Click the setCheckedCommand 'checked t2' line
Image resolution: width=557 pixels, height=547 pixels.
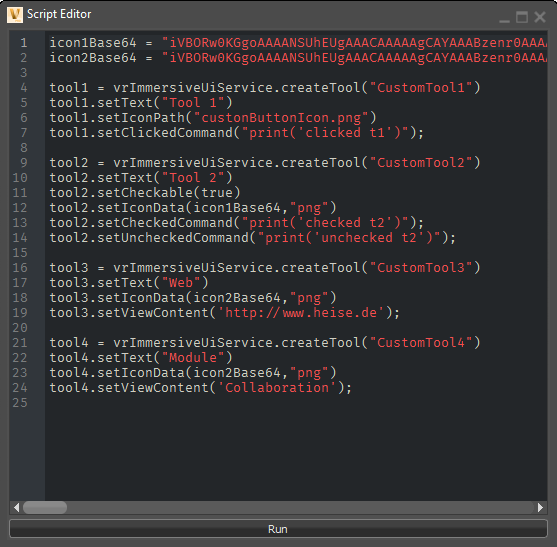click(236, 223)
